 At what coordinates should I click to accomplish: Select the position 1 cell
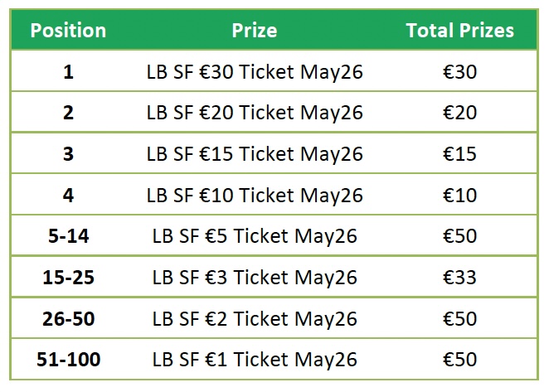(68, 72)
